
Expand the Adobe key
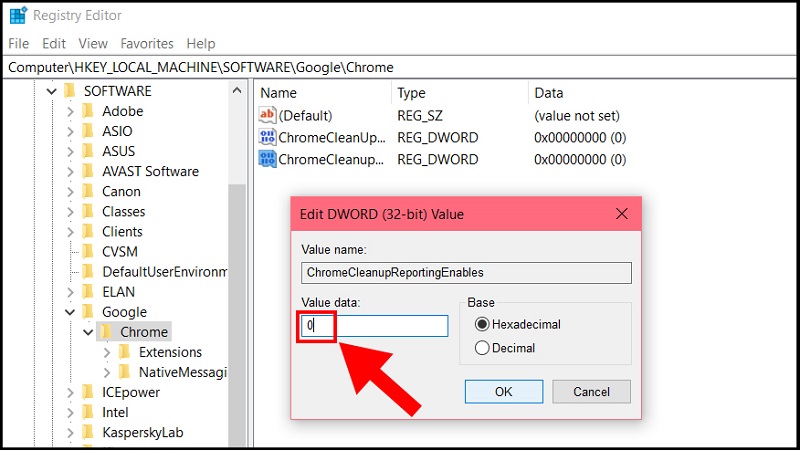pos(70,112)
